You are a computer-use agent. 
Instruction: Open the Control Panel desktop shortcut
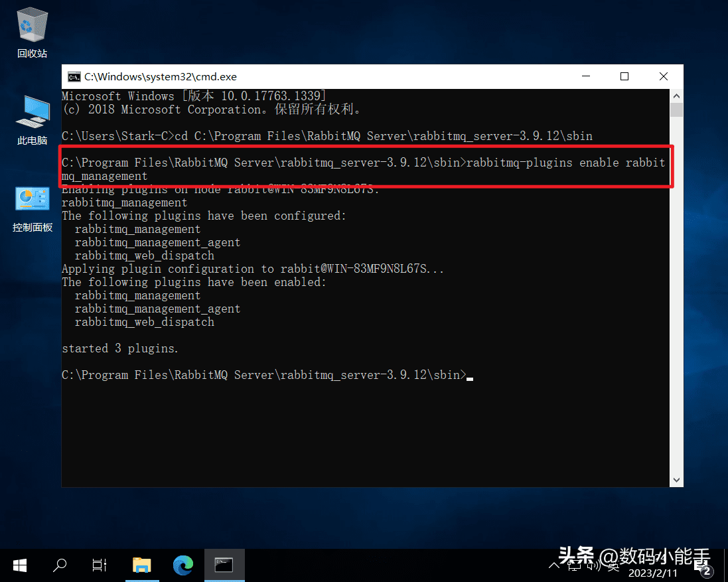click(32, 207)
